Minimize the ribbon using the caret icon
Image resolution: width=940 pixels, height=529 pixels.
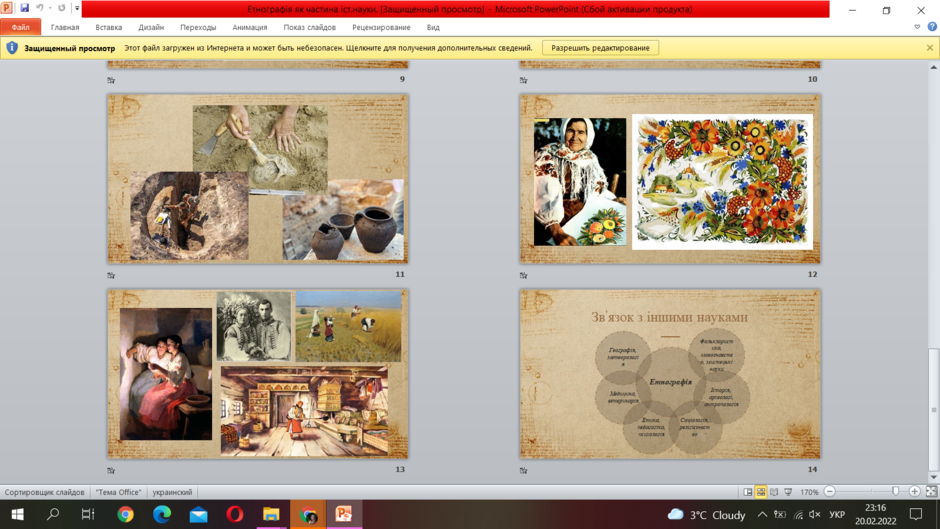pos(917,27)
